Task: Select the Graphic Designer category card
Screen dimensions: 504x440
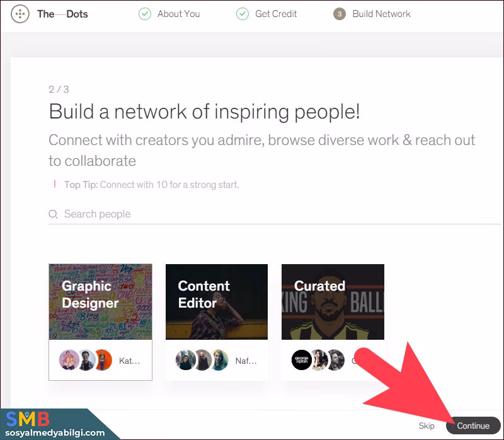Action: (x=100, y=303)
